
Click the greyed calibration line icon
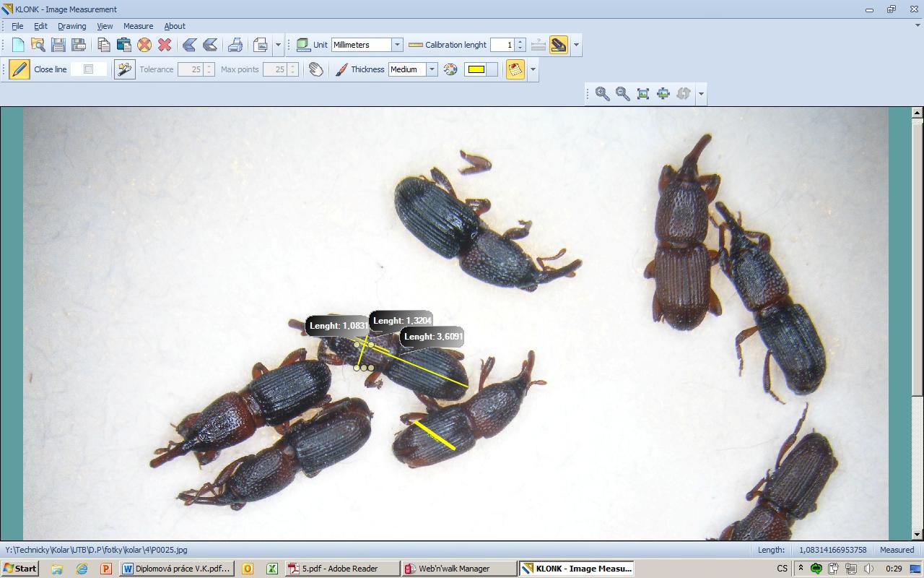point(539,45)
